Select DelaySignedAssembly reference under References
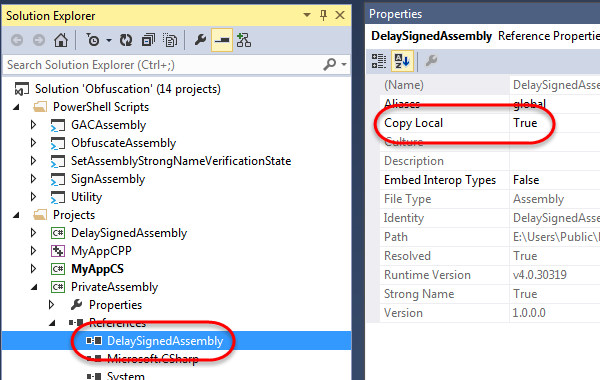 pos(165,341)
